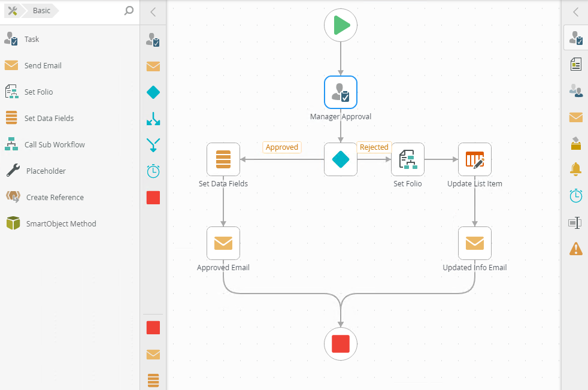
Task: Choose SmartObject Method in the Toolbox list
Action: pos(60,223)
